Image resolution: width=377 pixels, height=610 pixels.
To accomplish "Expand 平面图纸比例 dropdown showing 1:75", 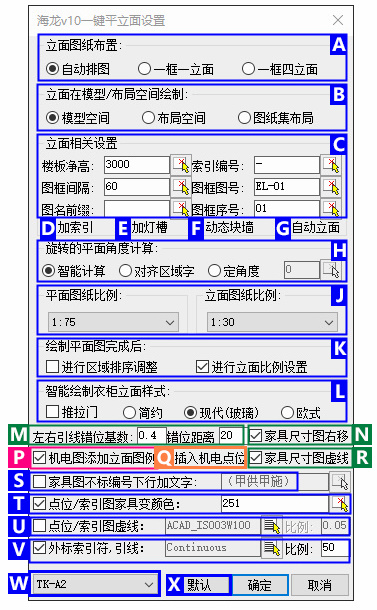I will tap(113, 322).
